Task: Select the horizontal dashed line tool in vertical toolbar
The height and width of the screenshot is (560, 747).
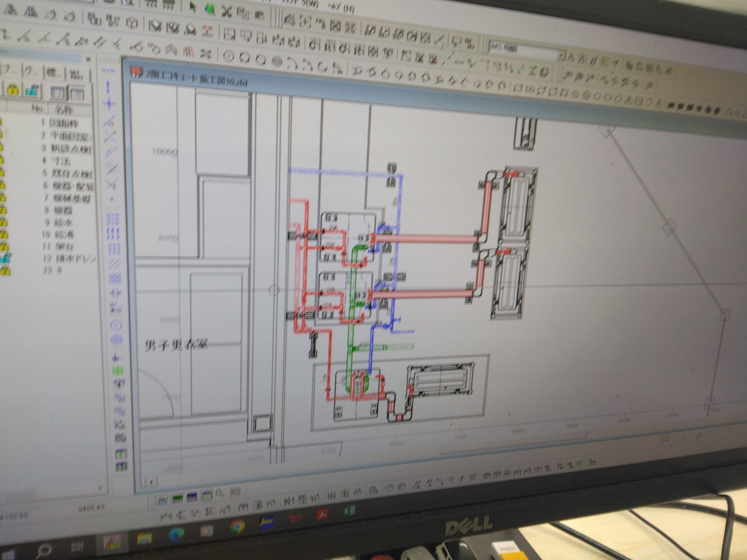Action: click(108, 71)
